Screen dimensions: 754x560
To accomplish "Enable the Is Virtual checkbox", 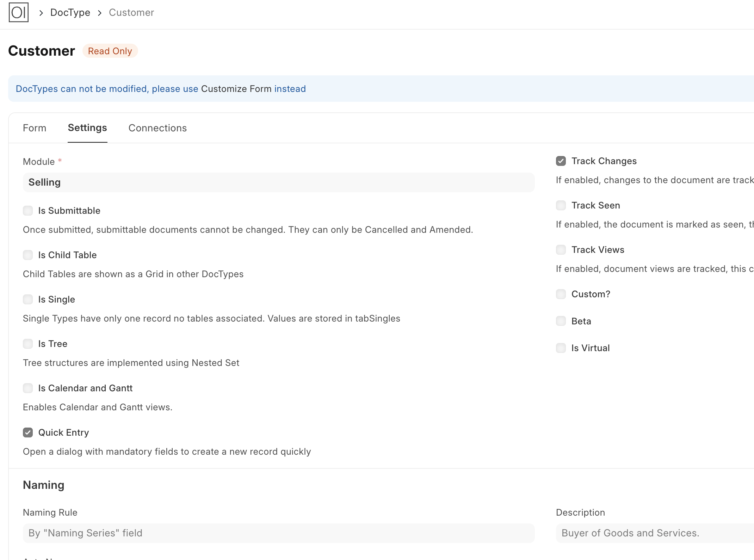I will [x=561, y=348].
